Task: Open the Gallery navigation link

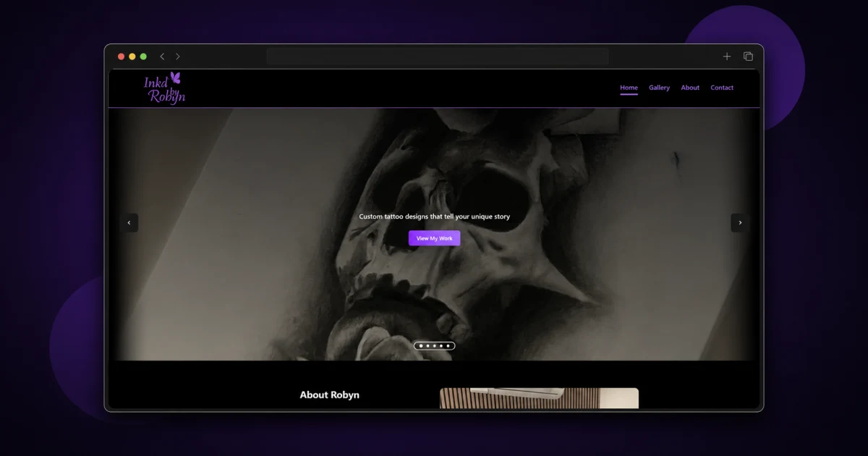Action: click(659, 88)
